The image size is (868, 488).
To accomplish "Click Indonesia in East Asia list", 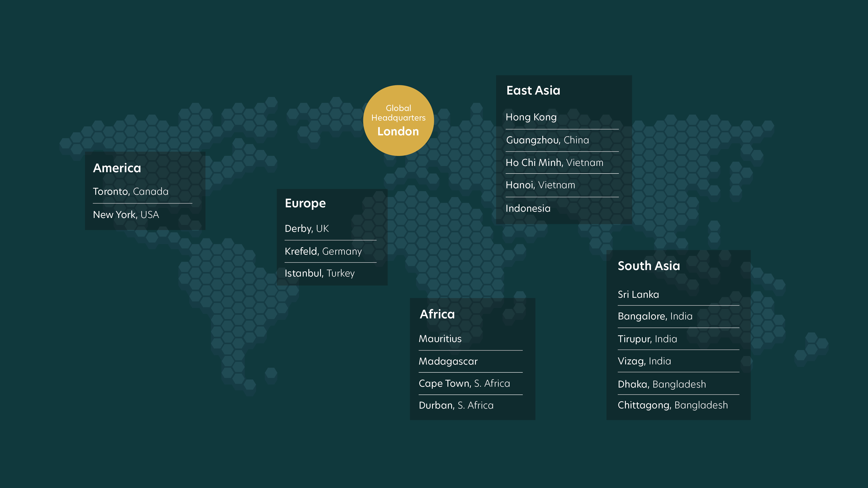I will tap(528, 208).
